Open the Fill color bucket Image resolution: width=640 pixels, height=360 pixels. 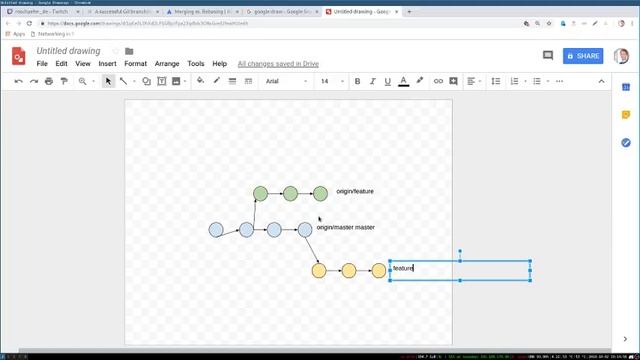[200, 81]
